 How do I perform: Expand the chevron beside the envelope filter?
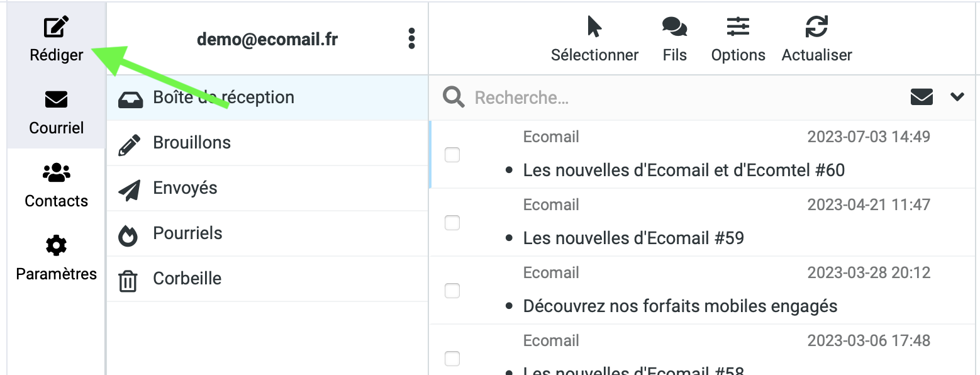pyautogui.click(x=957, y=98)
